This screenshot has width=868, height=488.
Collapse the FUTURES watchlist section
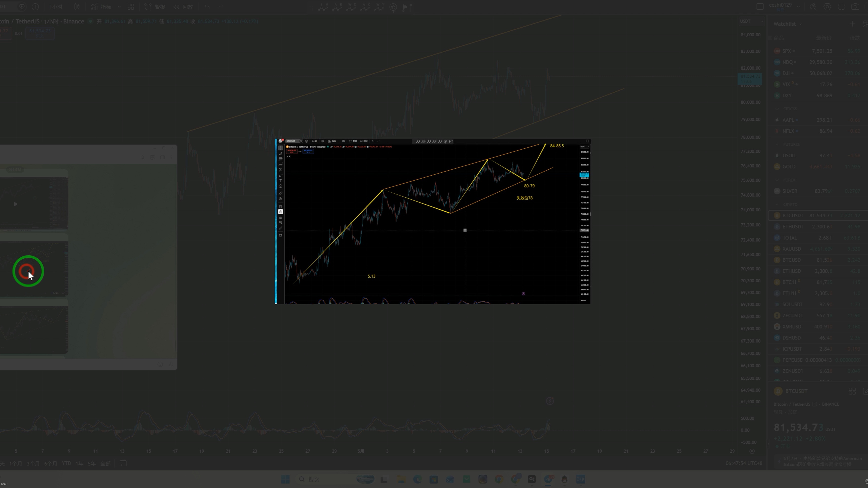pos(777,144)
